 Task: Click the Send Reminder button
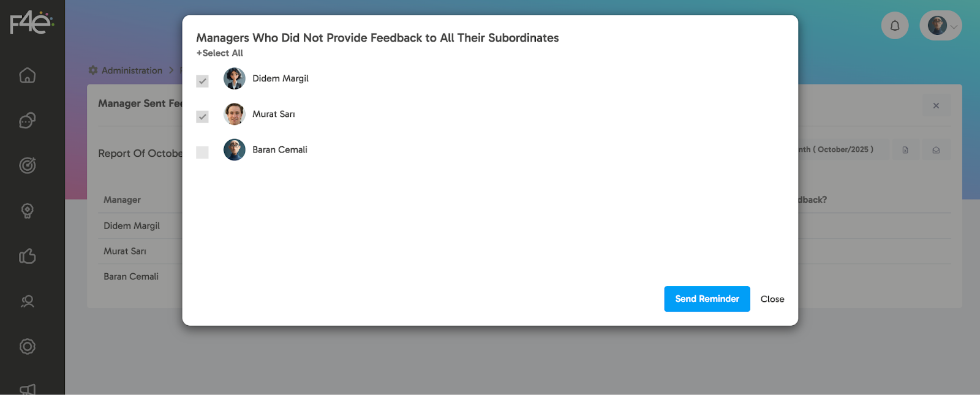[707, 299]
